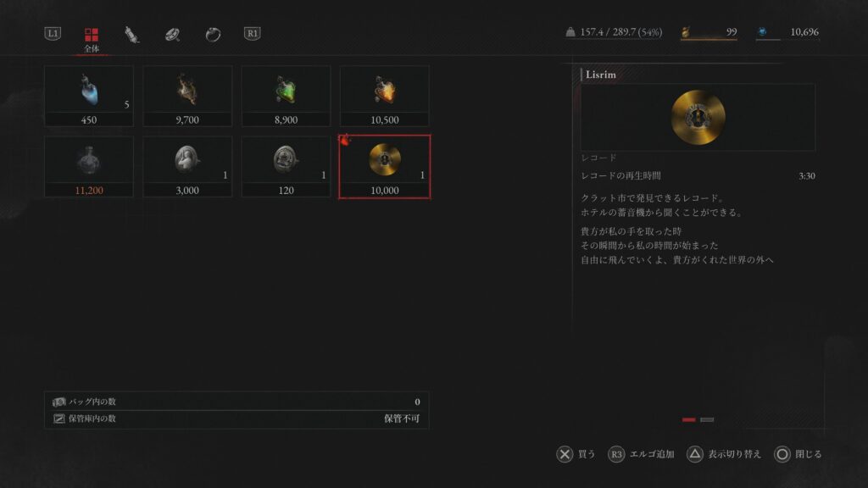Click the R3 エルゴ追加 button
The height and width of the screenshot is (488, 868).
point(641,454)
